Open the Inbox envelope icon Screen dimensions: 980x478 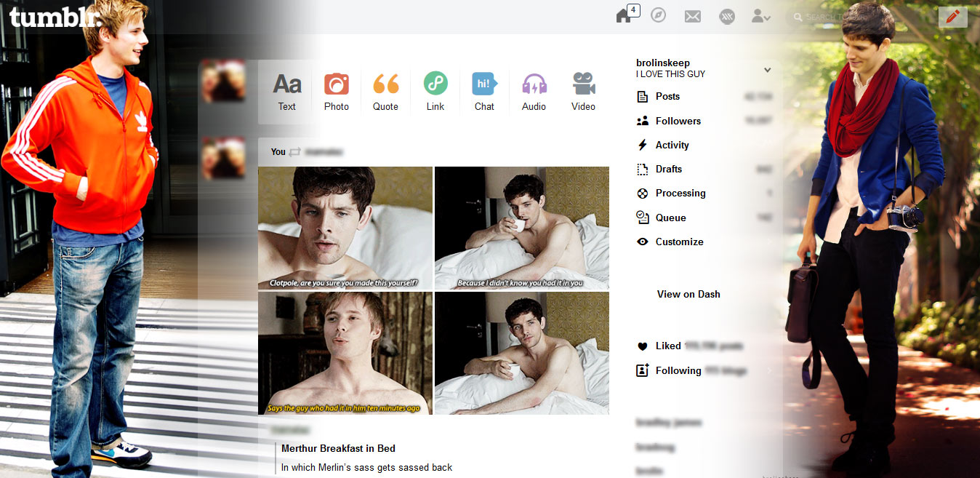pos(693,16)
